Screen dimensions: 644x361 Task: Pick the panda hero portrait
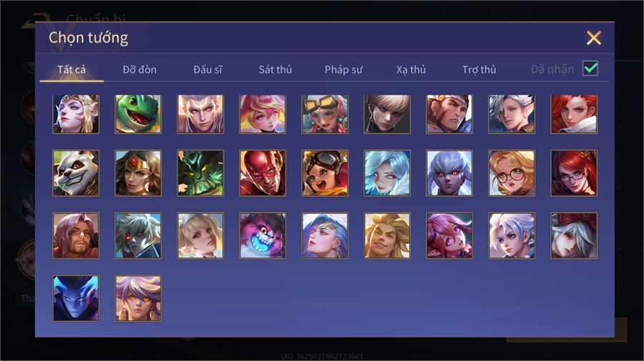click(x=76, y=173)
